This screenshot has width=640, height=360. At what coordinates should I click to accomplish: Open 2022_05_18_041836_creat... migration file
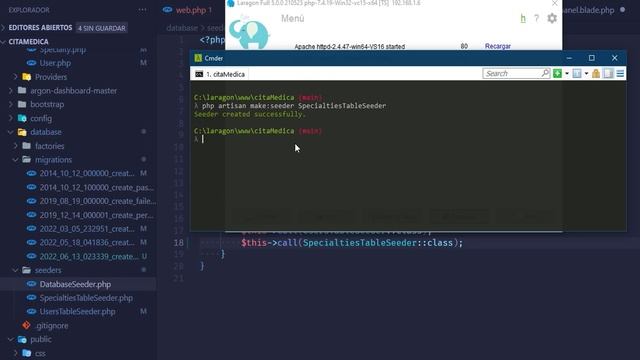point(87,242)
